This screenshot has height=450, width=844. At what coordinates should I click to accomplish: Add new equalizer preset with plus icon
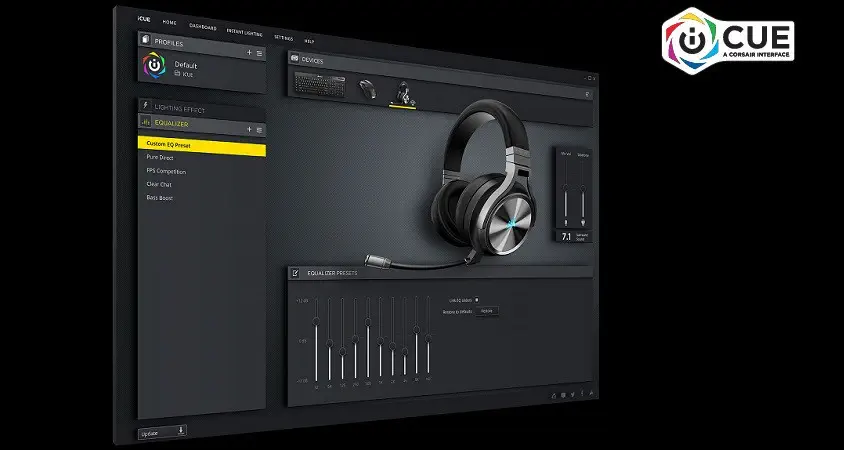point(249,129)
